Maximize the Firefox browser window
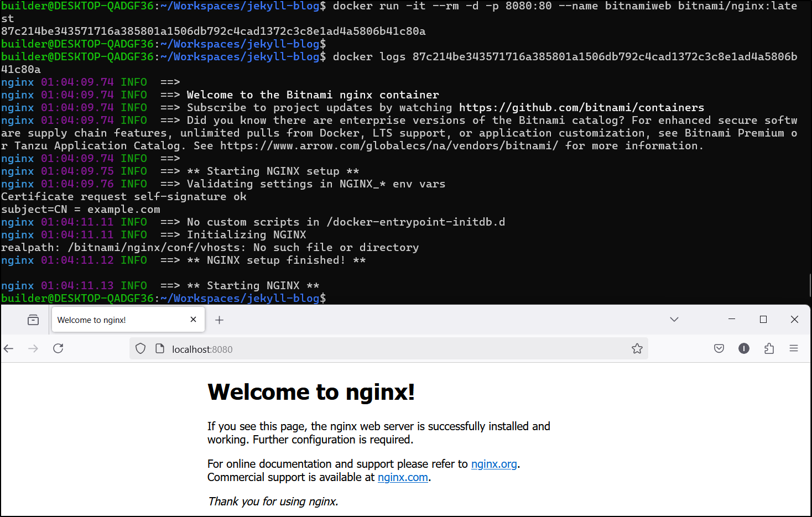Image resolution: width=812 pixels, height=517 pixels. pyautogui.click(x=763, y=320)
